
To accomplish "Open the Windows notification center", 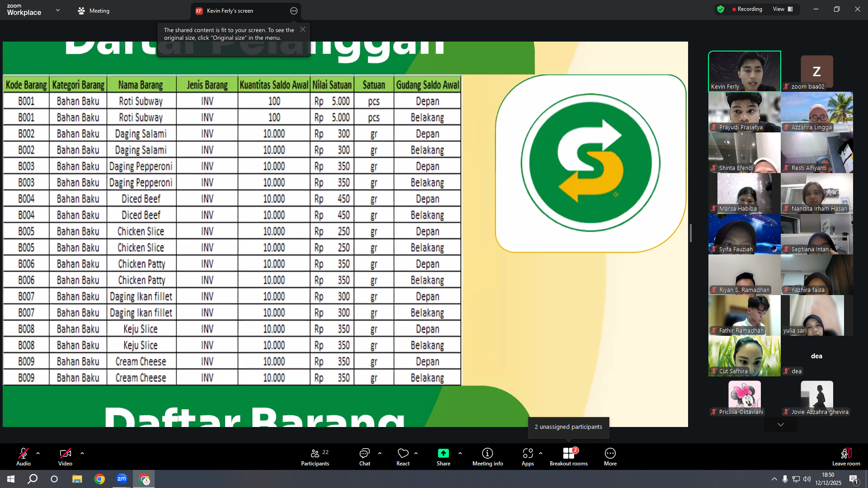I will click(x=854, y=479).
